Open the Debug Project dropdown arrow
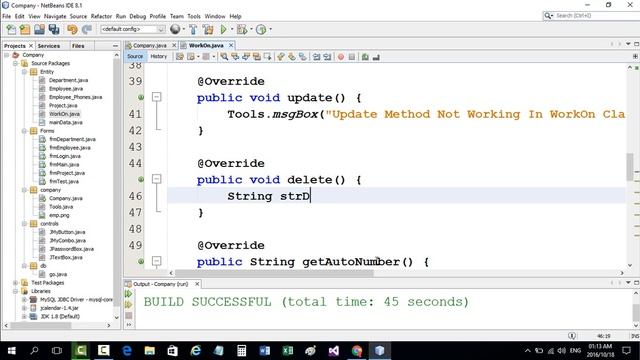Viewport: 640px width, 360px height. coord(251,29)
